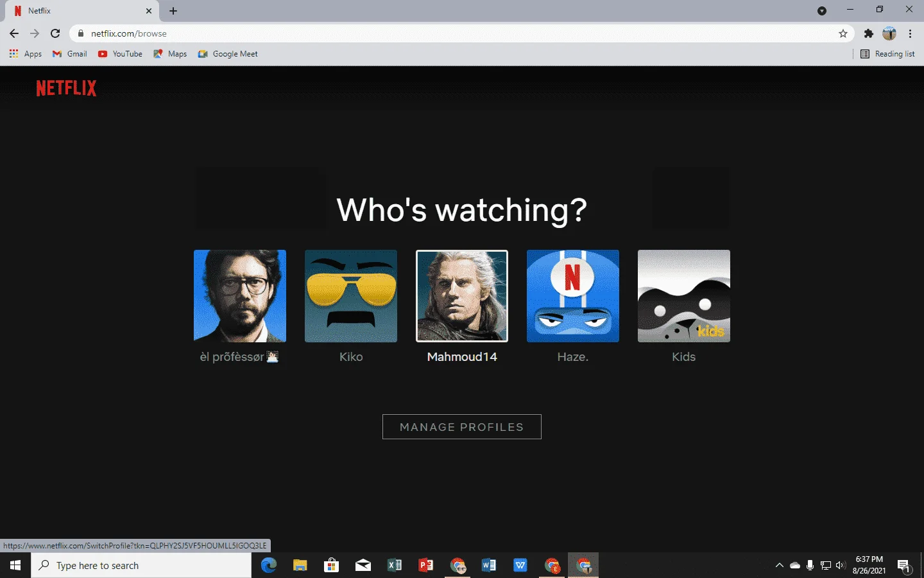Screen dimensions: 924x578
Task: Switch to the Netflix tab
Action: click(82, 11)
